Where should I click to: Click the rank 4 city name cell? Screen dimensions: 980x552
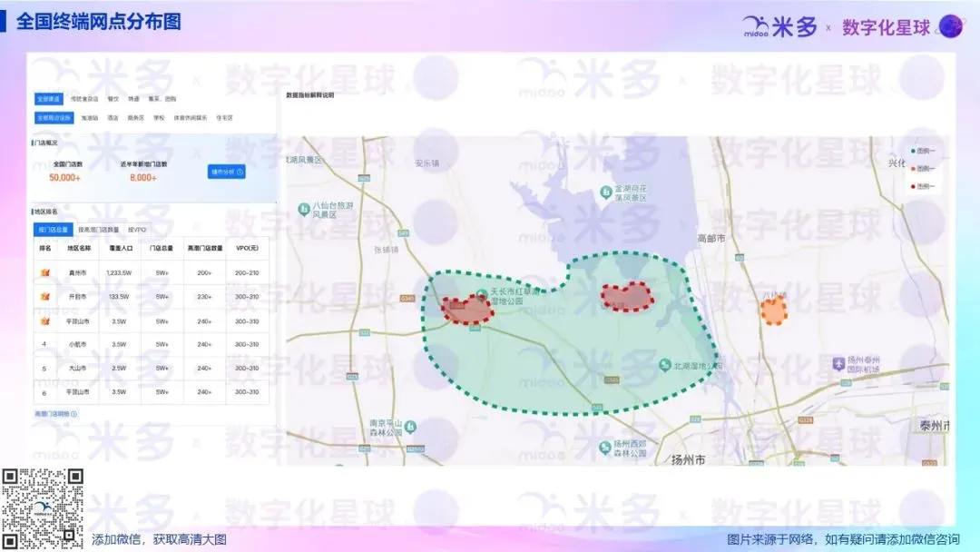click(x=77, y=344)
